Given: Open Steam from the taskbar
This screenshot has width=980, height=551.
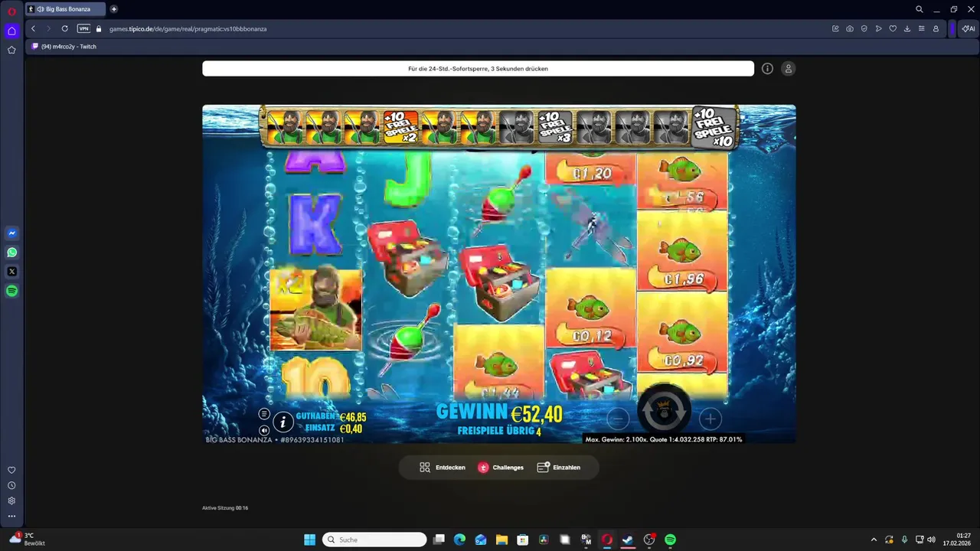Looking at the screenshot, I should coord(628,540).
